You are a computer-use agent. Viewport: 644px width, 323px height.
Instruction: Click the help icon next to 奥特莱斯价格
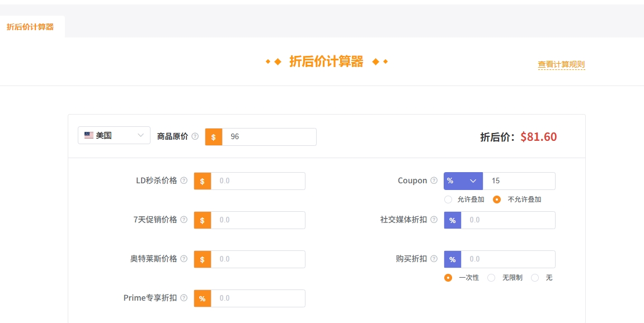184,259
